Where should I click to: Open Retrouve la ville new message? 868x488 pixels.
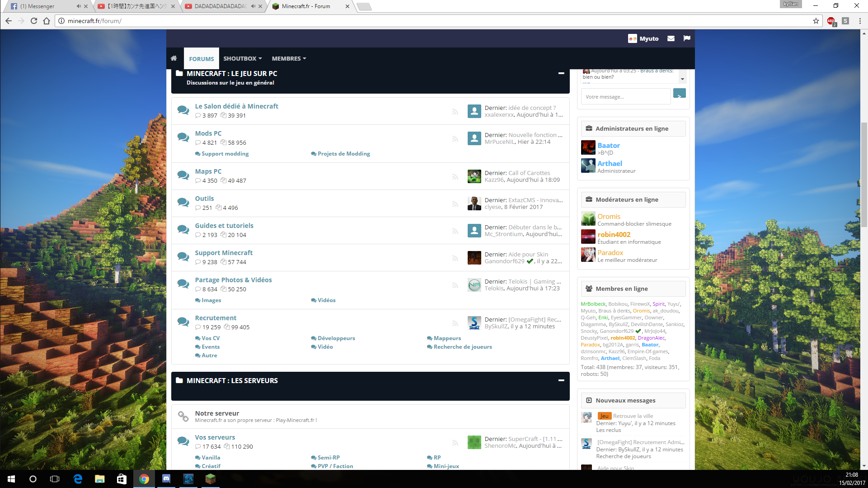pyautogui.click(x=633, y=416)
